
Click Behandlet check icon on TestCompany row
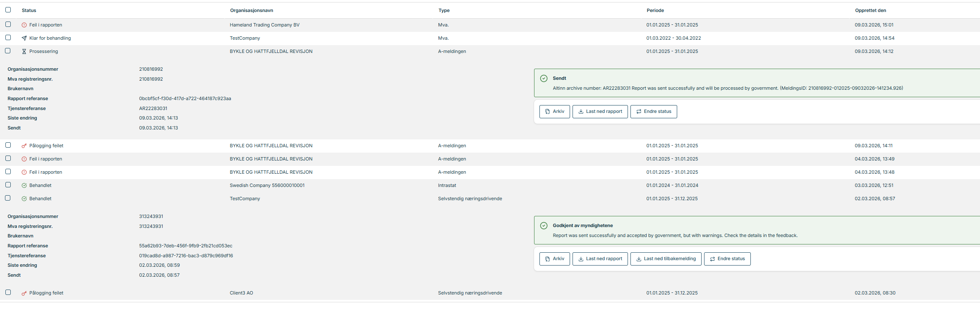point(24,199)
